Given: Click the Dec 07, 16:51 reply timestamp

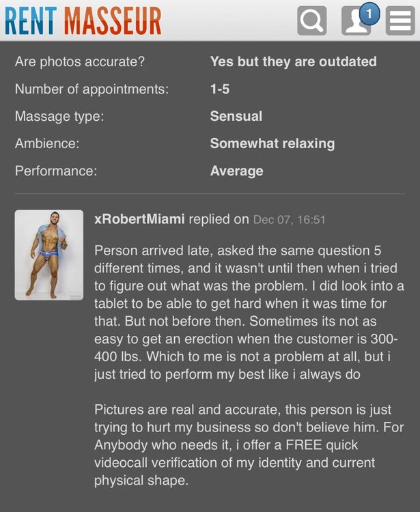Looking at the screenshot, I should [x=289, y=220].
